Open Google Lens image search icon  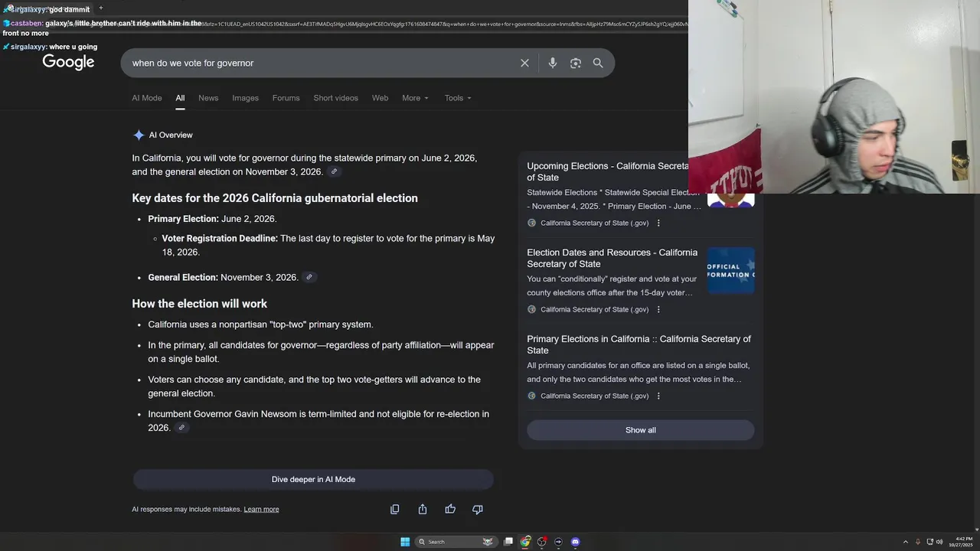pos(576,63)
